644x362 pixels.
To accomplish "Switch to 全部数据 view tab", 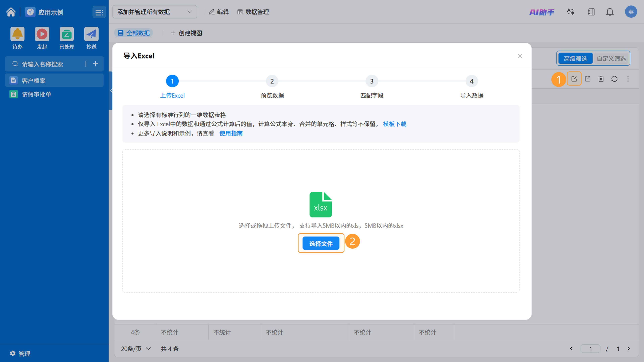I will 134,33.
